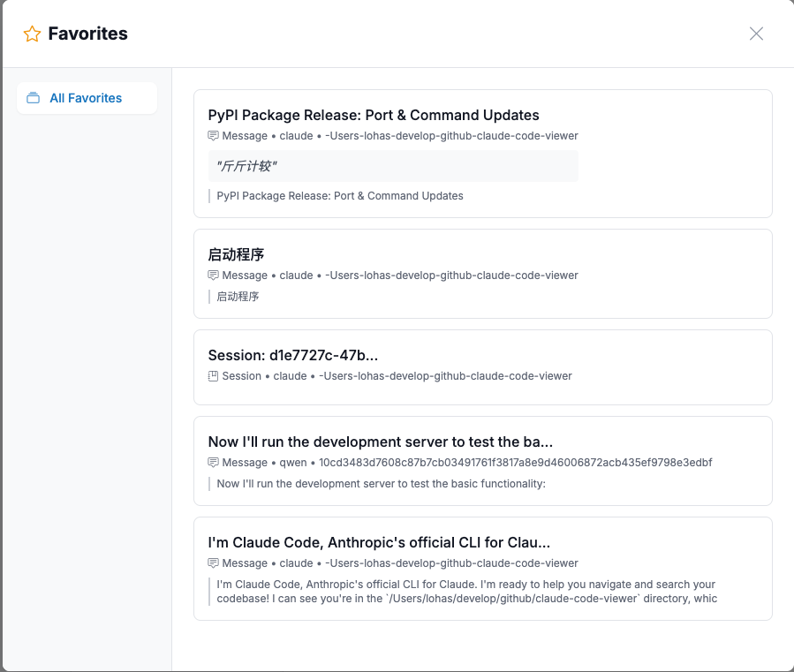Click message icon on PyPI Package Release card

(213, 136)
